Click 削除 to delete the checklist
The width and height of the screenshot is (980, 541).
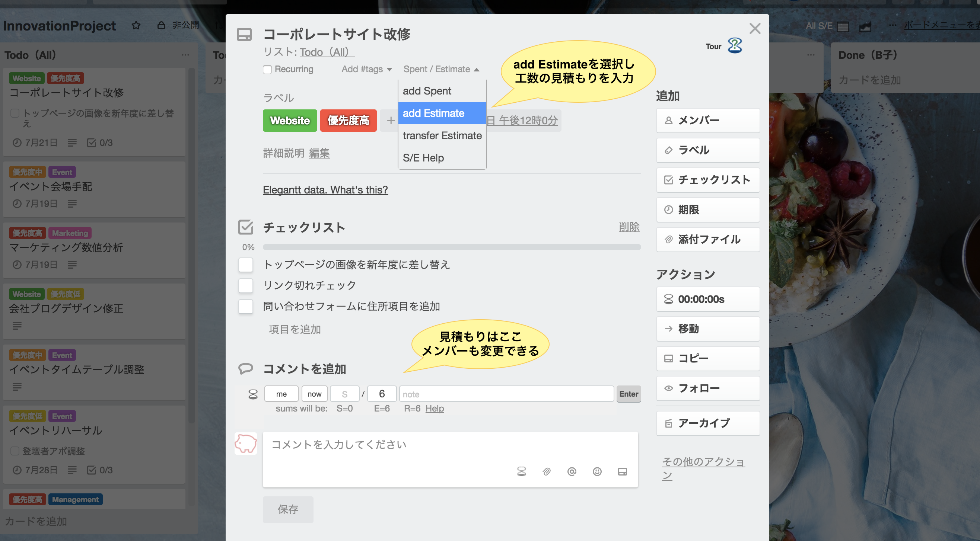click(x=629, y=227)
